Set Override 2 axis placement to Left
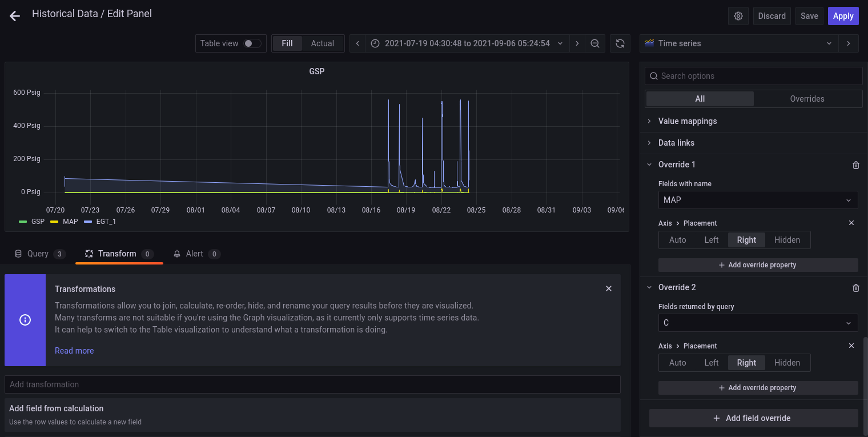This screenshot has width=868, height=437. pyautogui.click(x=712, y=363)
